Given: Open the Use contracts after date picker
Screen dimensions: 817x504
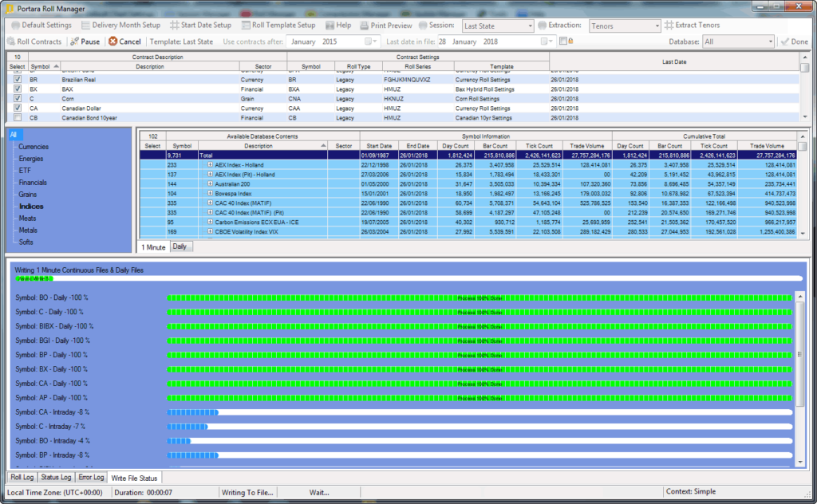Looking at the screenshot, I should click(x=371, y=41).
